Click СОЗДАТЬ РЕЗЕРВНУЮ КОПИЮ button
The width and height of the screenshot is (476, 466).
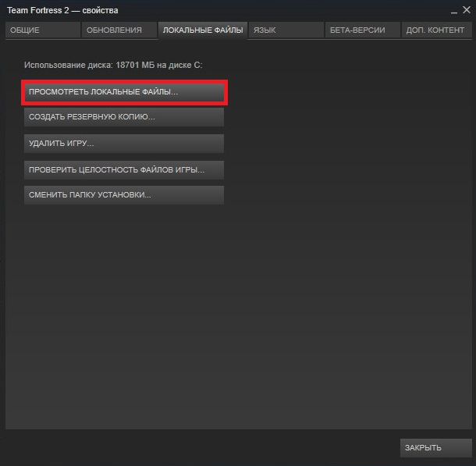click(x=124, y=117)
